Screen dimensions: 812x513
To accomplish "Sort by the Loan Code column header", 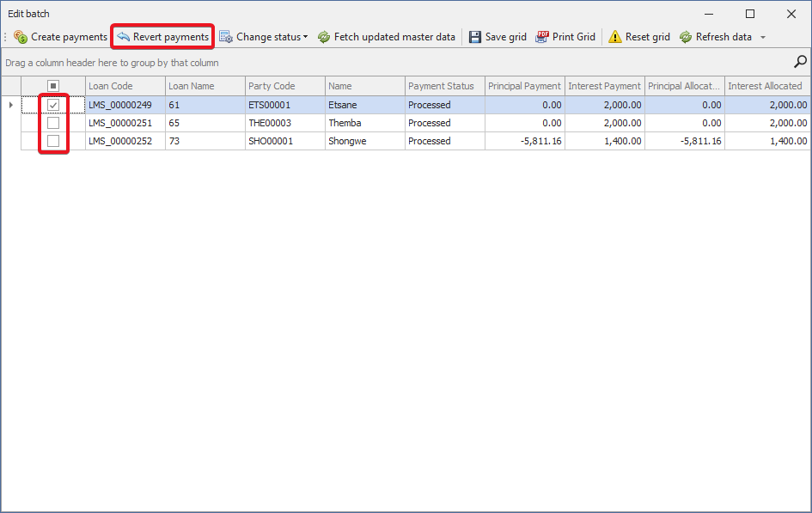I will pos(125,86).
